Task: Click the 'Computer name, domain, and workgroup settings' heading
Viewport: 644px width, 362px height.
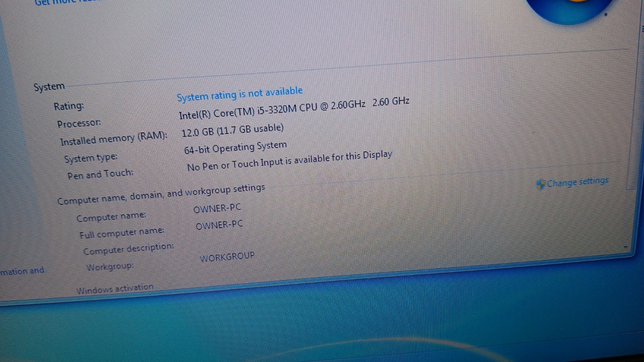Action: pos(161,194)
